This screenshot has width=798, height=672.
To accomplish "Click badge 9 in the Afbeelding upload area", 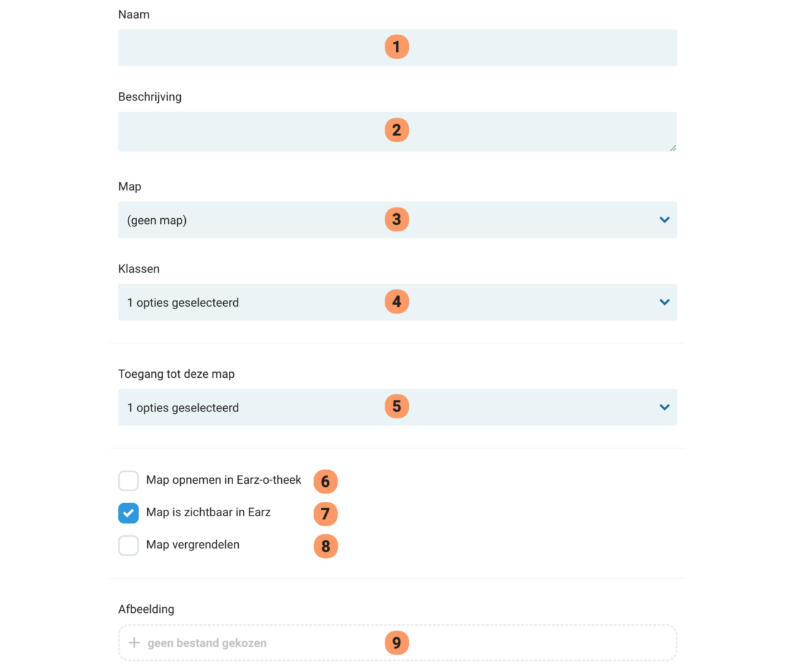I will (397, 643).
